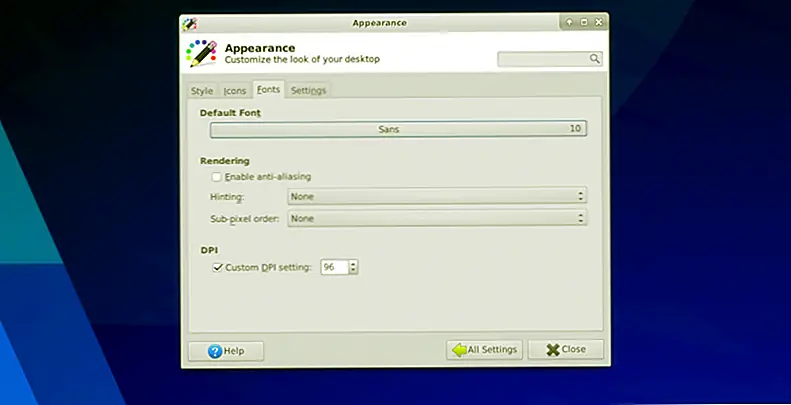Click the window menu icon in title bar
Viewport: 791px width, 405px height.
(x=190, y=22)
